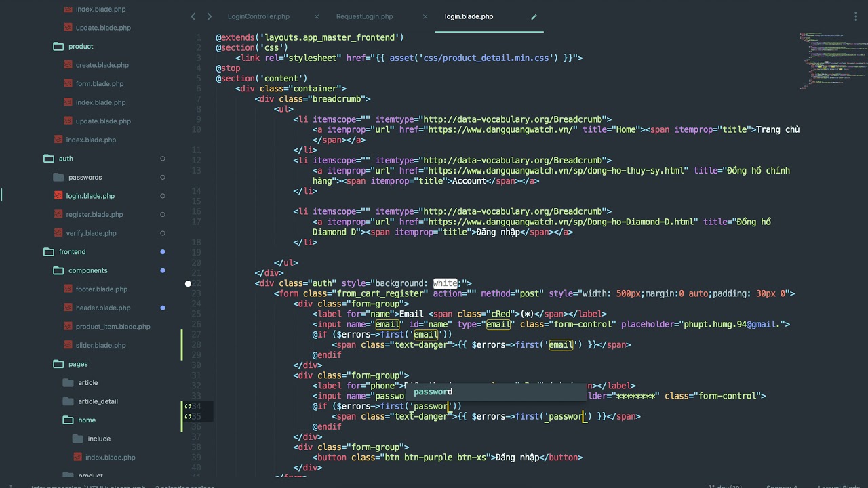The height and width of the screenshot is (488, 868).
Task: Click the register.blade.php file icon
Action: coord(59,214)
